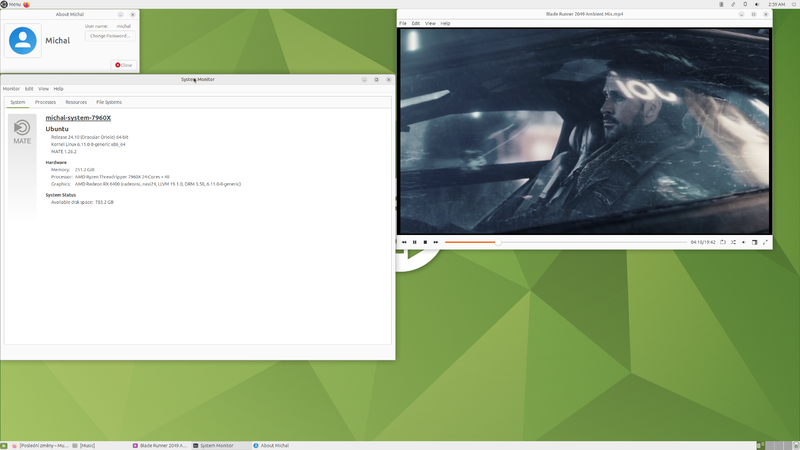Switch to the Poslední změny Firefox taskbar window
Image resolution: width=800 pixels, height=450 pixels.
tap(40, 445)
